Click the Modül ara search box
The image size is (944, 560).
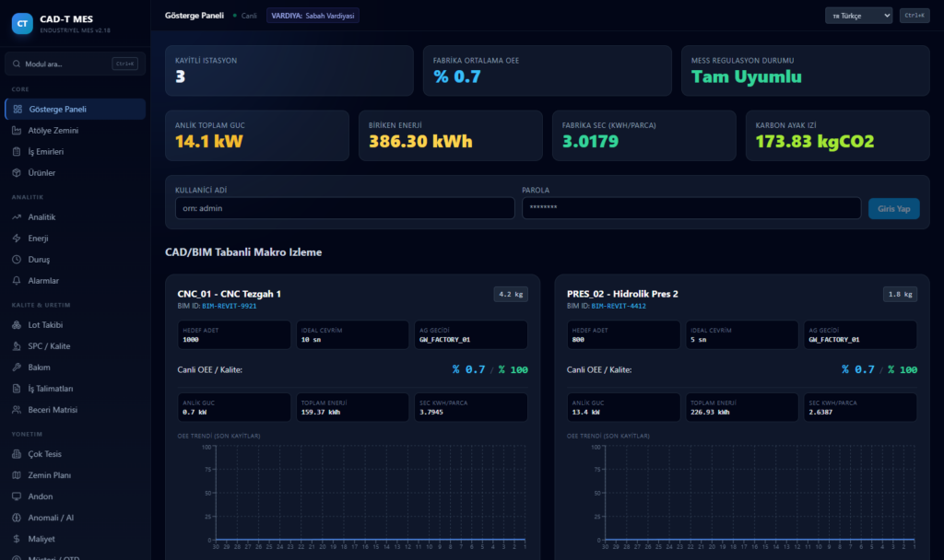click(x=76, y=64)
